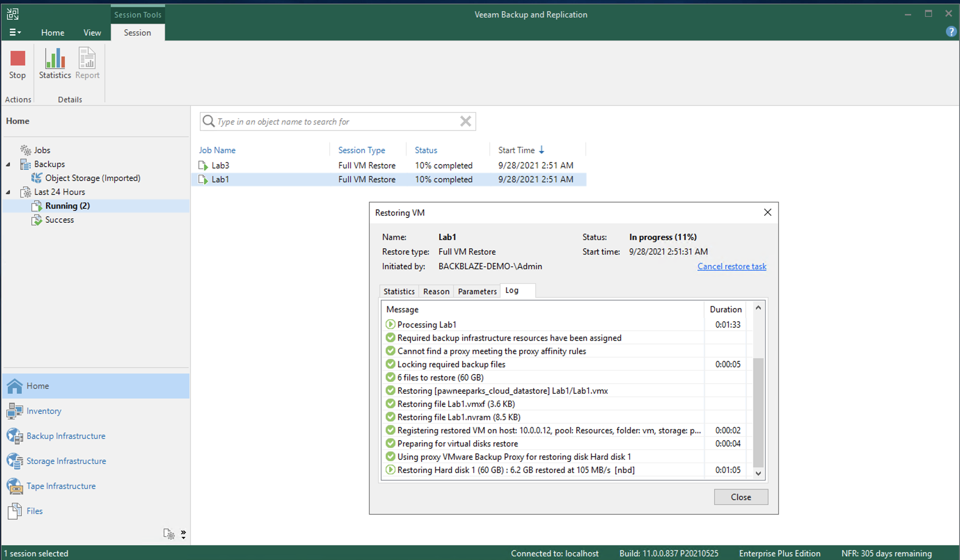Click Close button in Restoring VM dialog
The width and height of the screenshot is (960, 560).
pyautogui.click(x=741, y=497)
